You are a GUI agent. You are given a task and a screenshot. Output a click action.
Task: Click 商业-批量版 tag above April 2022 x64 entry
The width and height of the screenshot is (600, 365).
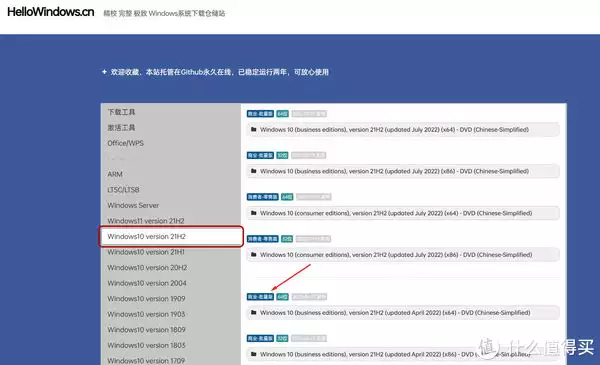260,297
